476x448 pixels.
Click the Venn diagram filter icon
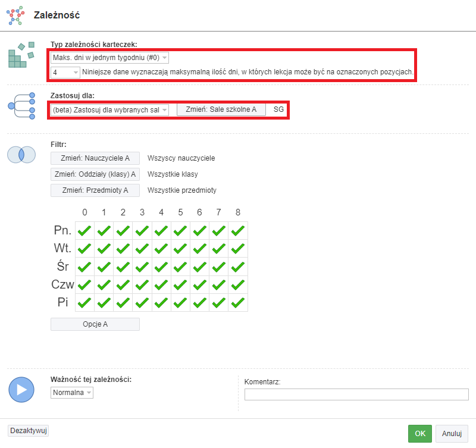pos(21,155)
